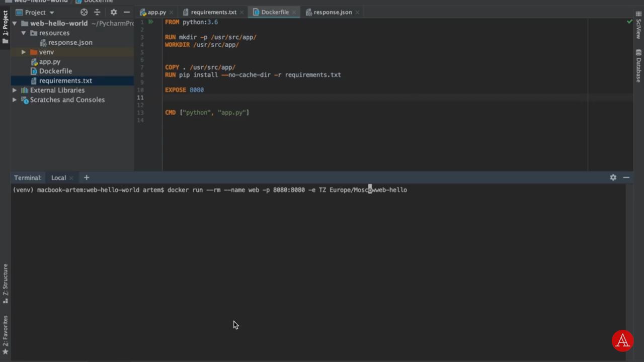Viewport: 644px width, 362px height.
Task: Hide the Terminal panel with minus icon
Action: coord(626,177)
